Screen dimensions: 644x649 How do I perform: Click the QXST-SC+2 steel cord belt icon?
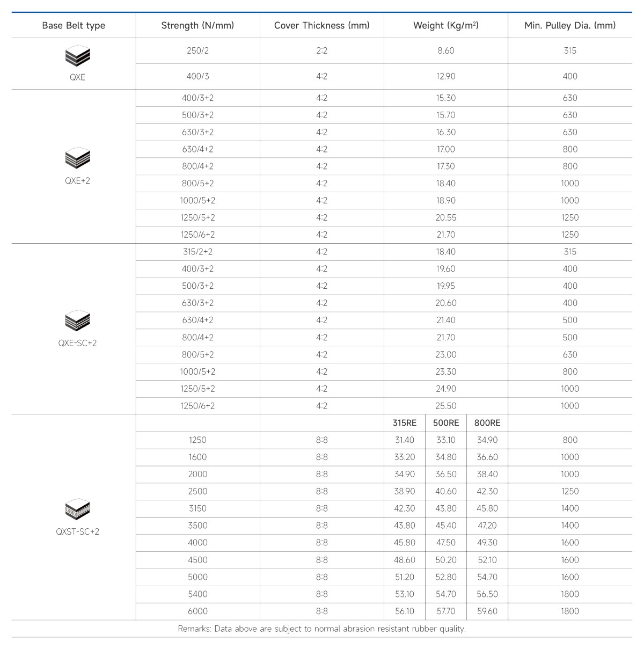point(77,509)
